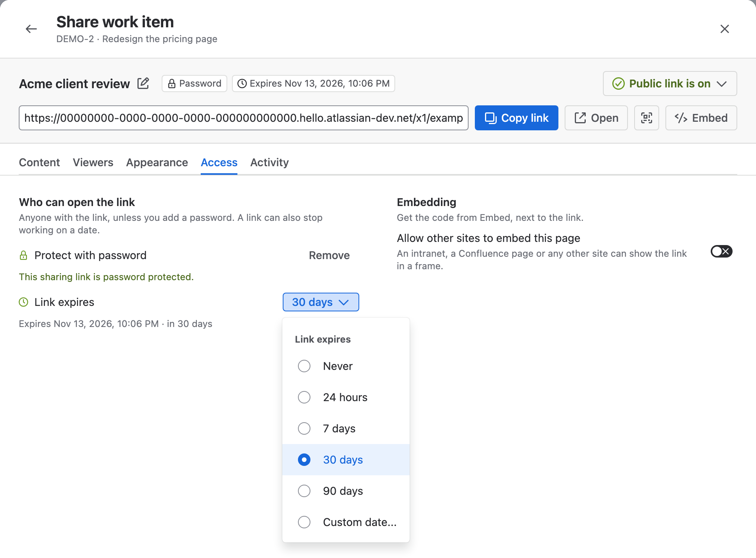Select the 30 days radio option
Image resolution: width=756 pixels, height=558 pixels.
(346, 460)
